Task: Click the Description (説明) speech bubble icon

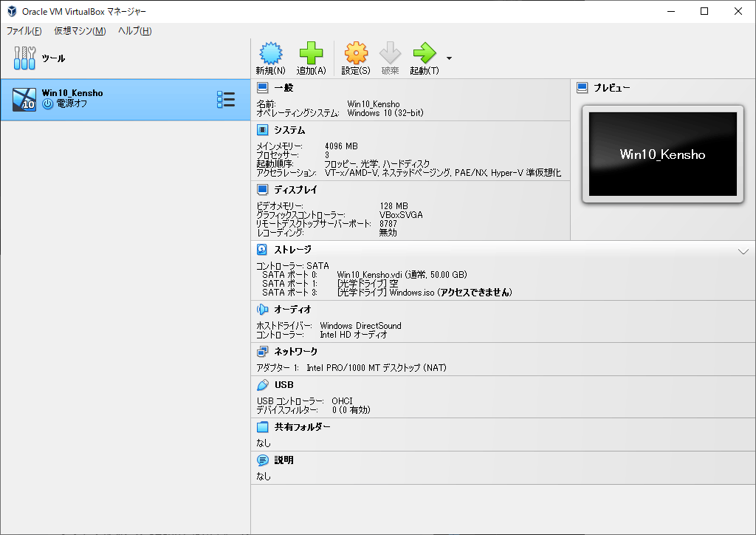Action: pos(262,460)
